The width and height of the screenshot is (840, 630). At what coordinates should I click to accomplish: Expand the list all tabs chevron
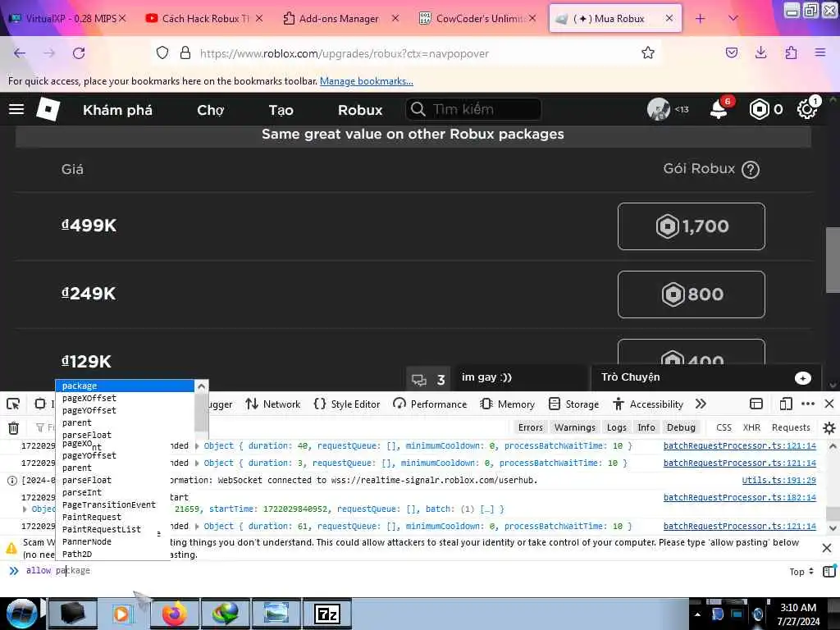[x=733, y=18]
